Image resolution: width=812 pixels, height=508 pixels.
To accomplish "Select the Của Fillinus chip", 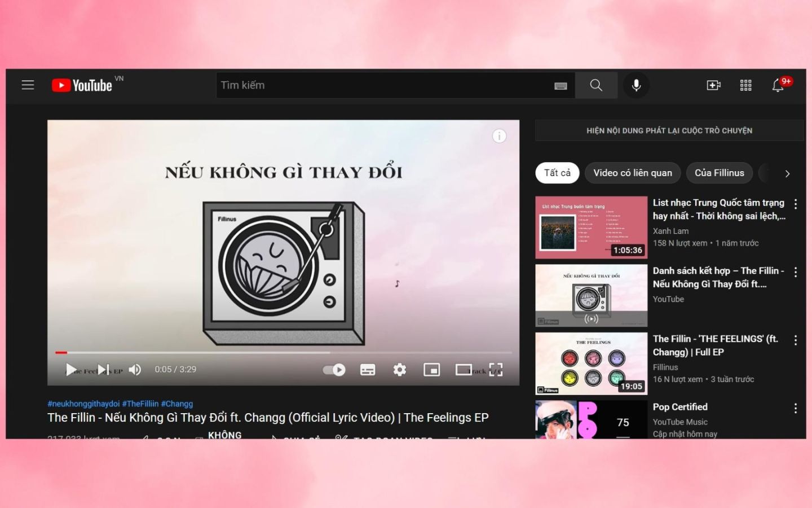I will tap(719, 173).
